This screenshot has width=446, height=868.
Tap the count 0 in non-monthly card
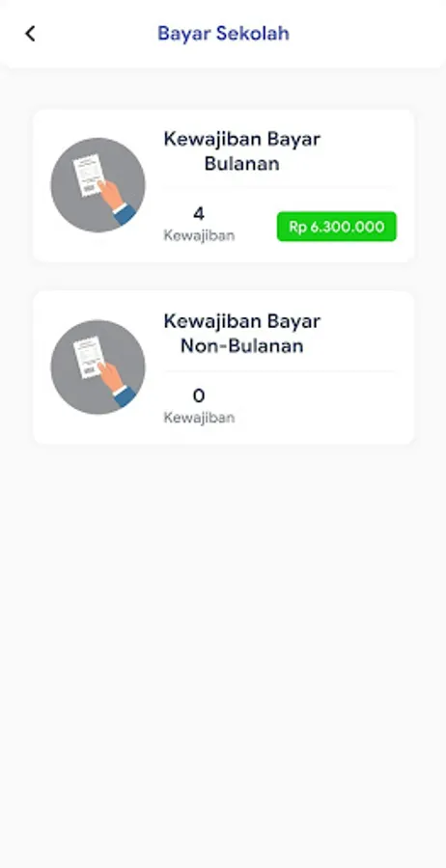tap(199, 395)
